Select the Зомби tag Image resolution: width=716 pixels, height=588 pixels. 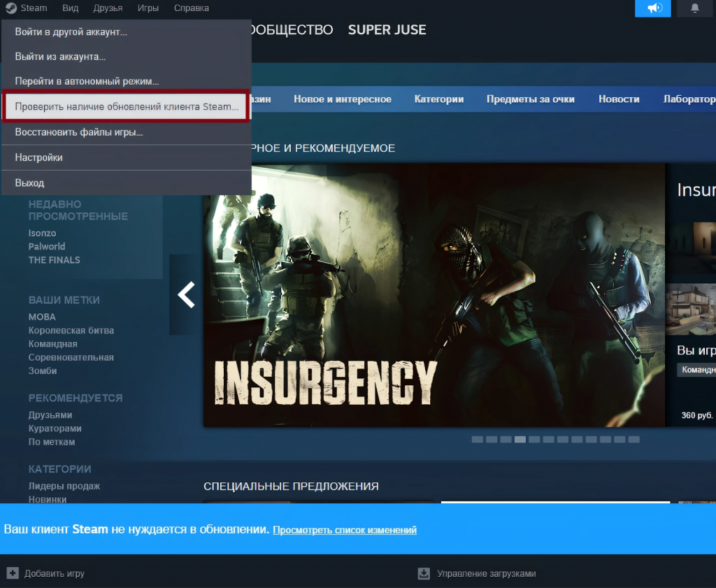[x=43, y=371]
